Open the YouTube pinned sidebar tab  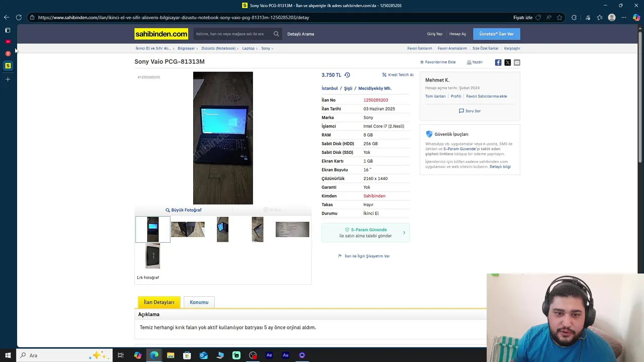coord(8,42)
